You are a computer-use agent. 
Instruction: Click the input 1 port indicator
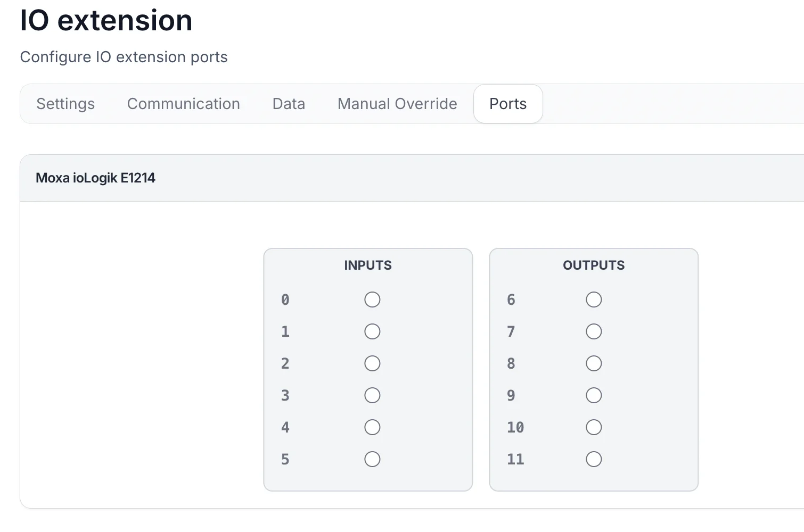372,331
